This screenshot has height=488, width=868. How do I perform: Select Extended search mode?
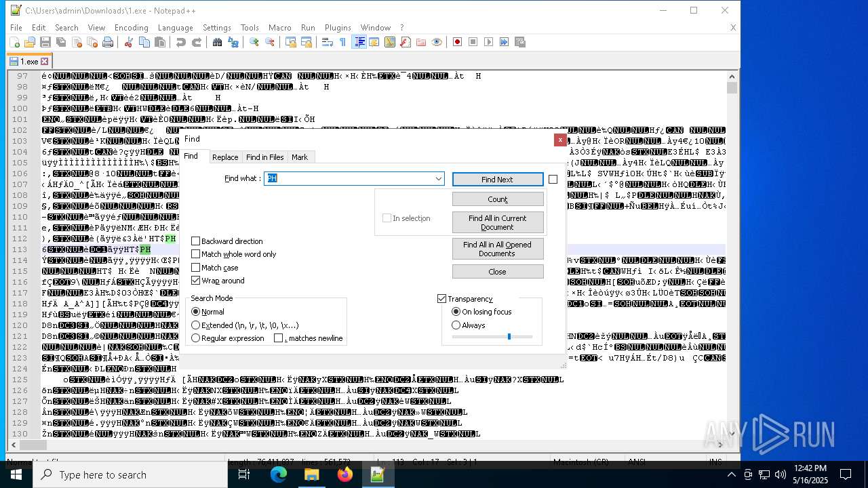pyautogui.click(x=196, y=325)
